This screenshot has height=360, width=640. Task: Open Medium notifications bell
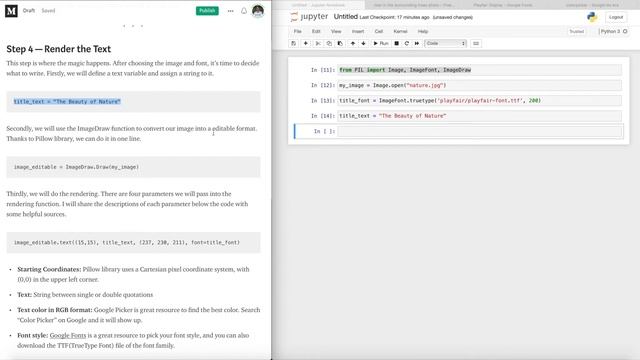point(244,11)
